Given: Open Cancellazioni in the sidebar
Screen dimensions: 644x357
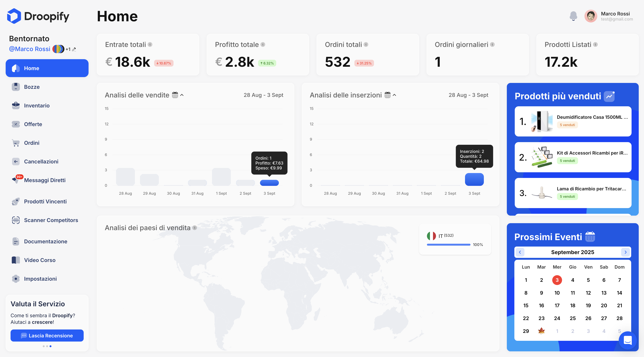Looking at the screenshot, I should pos(47,161).
